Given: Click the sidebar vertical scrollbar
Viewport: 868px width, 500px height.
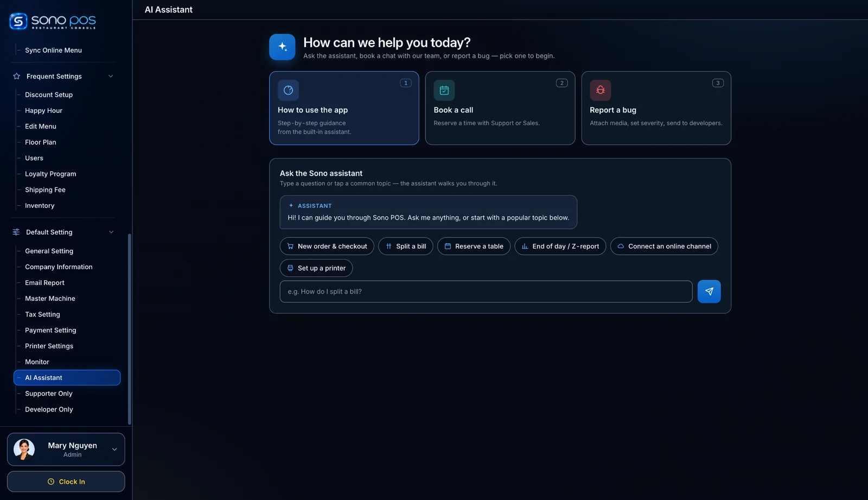Looking at the screenshot, I should [x=129, y=329].
